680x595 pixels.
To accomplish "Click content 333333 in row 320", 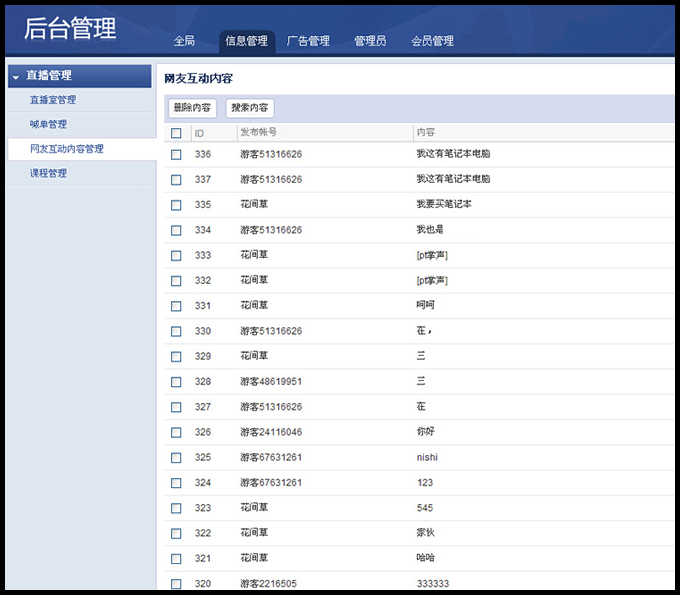I will (432, 584).
